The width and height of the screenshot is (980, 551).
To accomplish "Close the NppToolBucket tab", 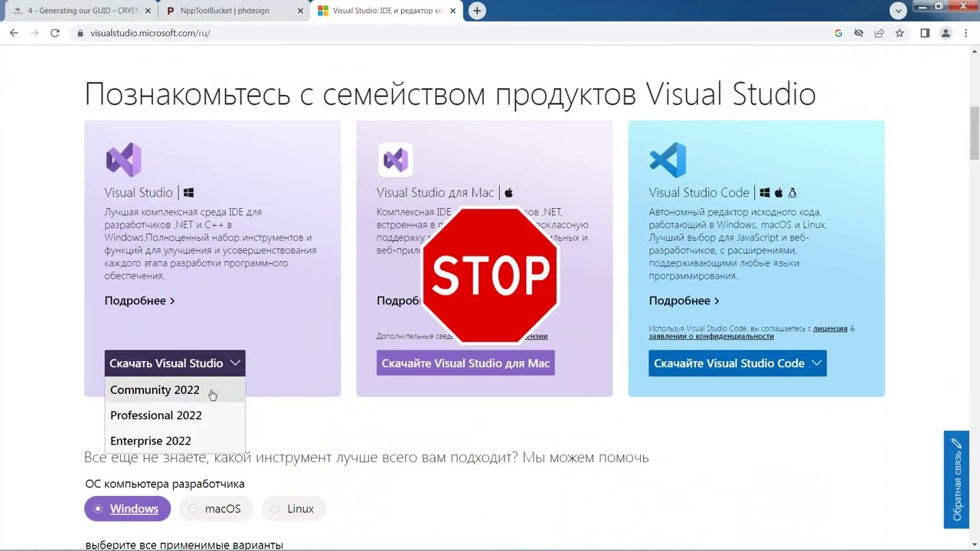I will click(299, 11).
